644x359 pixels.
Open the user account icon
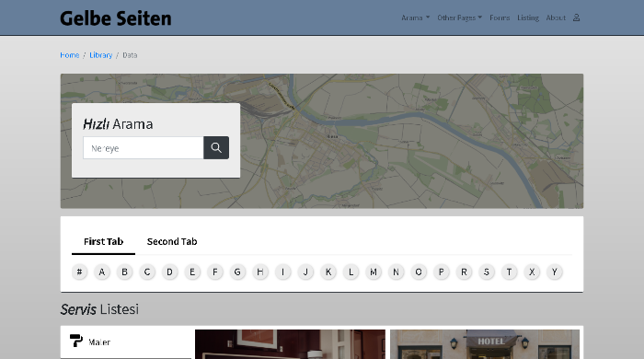click(576, 17)
